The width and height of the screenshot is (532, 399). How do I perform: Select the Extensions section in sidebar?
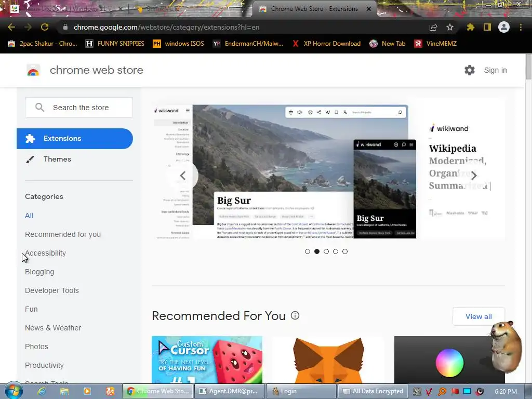coord(75,138)
